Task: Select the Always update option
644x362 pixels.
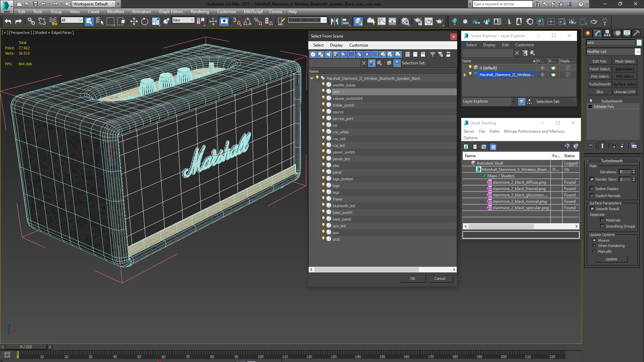Action: pos(594,240)
